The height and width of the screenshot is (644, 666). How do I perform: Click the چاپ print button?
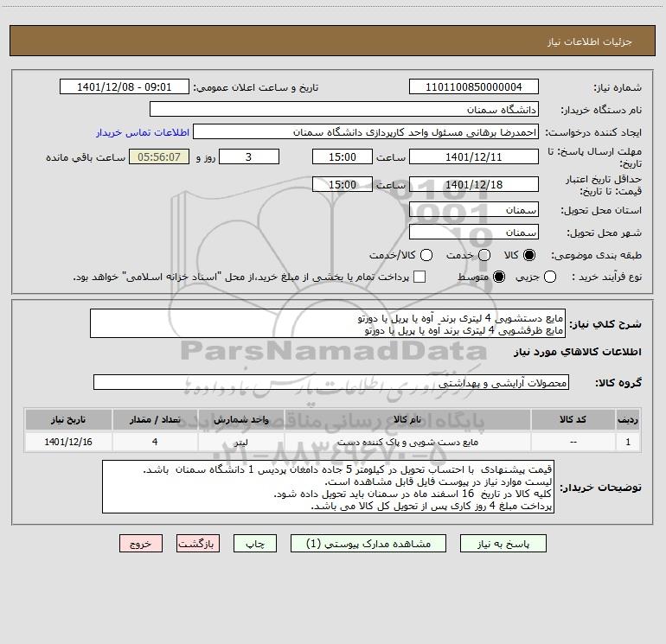[x=255, y=544]
